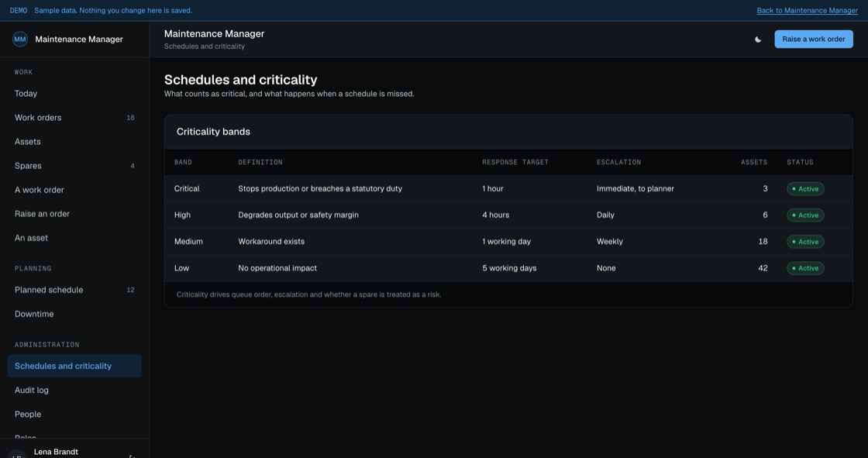
Task: Toggle the dark mode moon icon
Action: pyautogui.click(x=758, y=40)
